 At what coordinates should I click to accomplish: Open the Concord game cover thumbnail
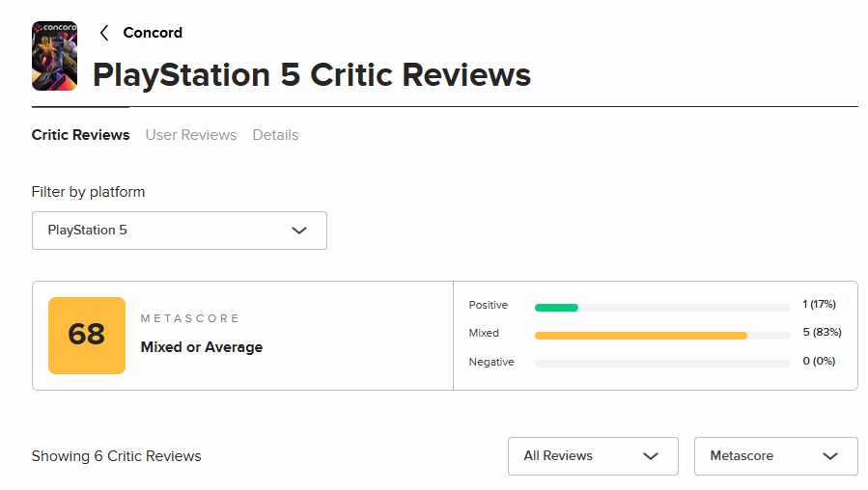pyautogui.click(x=54, y=56)
